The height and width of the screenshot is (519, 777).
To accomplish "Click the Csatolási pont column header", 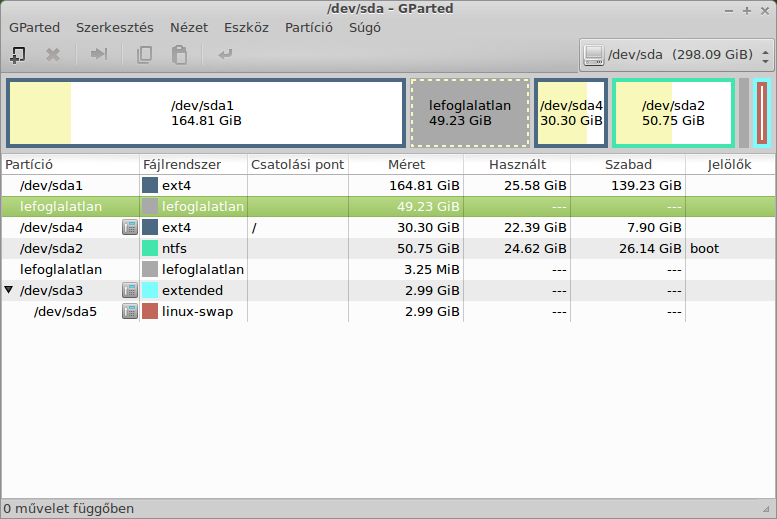I will [x=298, y=165].
